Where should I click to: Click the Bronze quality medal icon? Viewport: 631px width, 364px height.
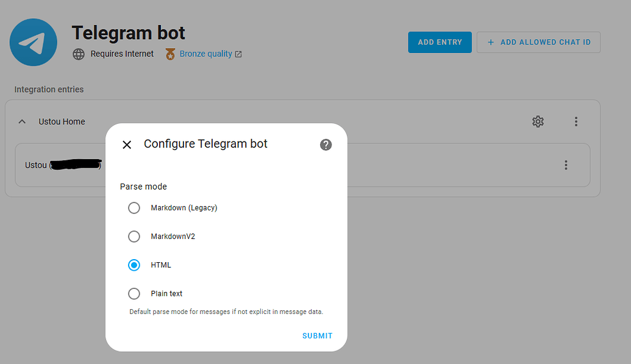(169, 54)
